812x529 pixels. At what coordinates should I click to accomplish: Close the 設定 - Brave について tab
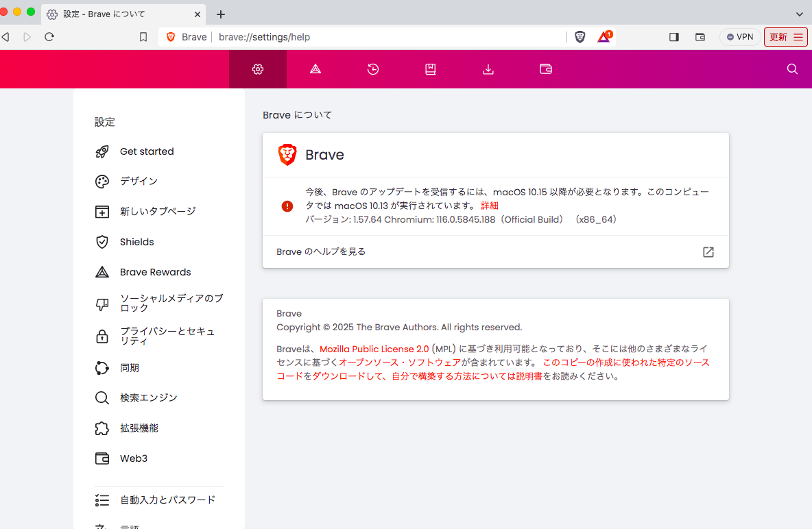[198, 14]
